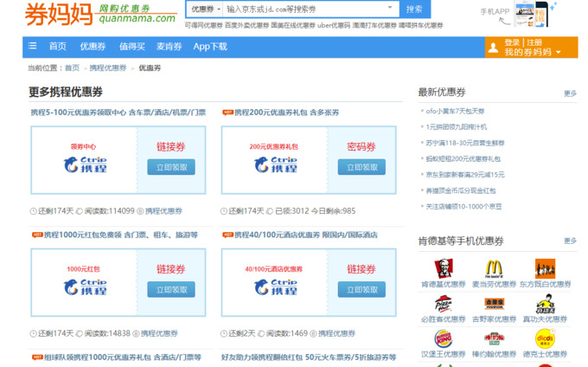Open the 手机APP phone image

pos(532,14)
